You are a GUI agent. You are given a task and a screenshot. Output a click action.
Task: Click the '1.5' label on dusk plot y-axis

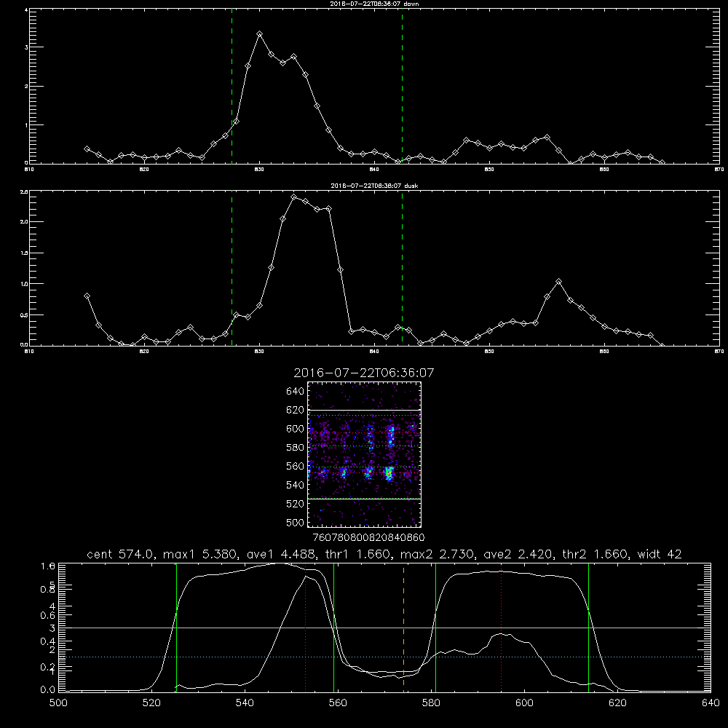25,253
